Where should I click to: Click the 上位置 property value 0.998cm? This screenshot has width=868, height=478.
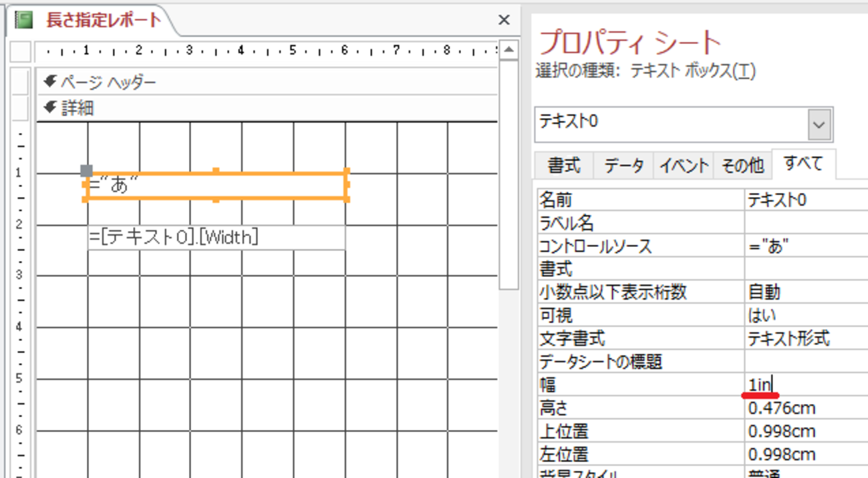(806, 431)
